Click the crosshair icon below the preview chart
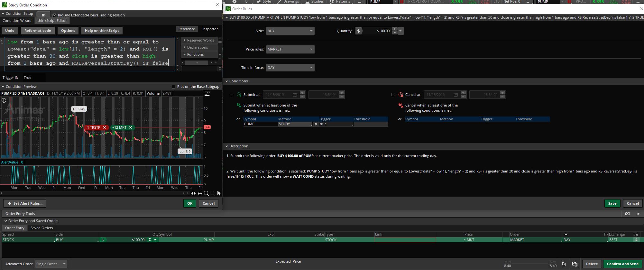 200,193
